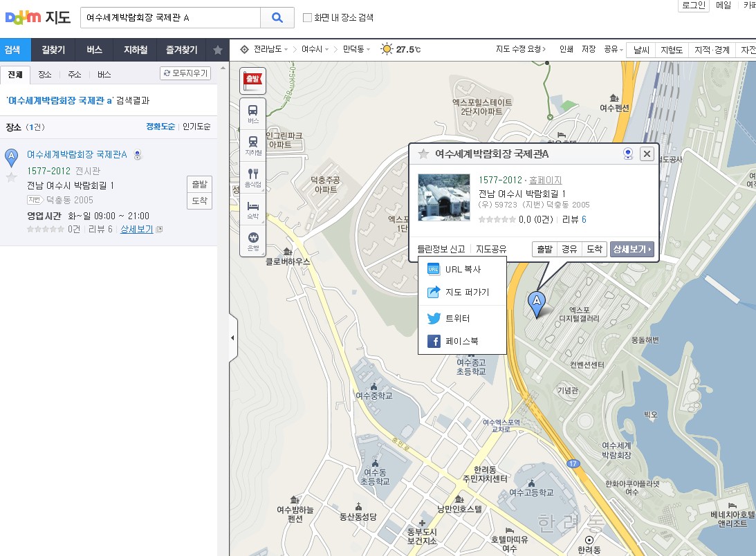Show restaurants using the fork-knife icon
Image resolution: width=756 pixels, height=556 pixels.
pyautogui.click(x=253, y=176)
